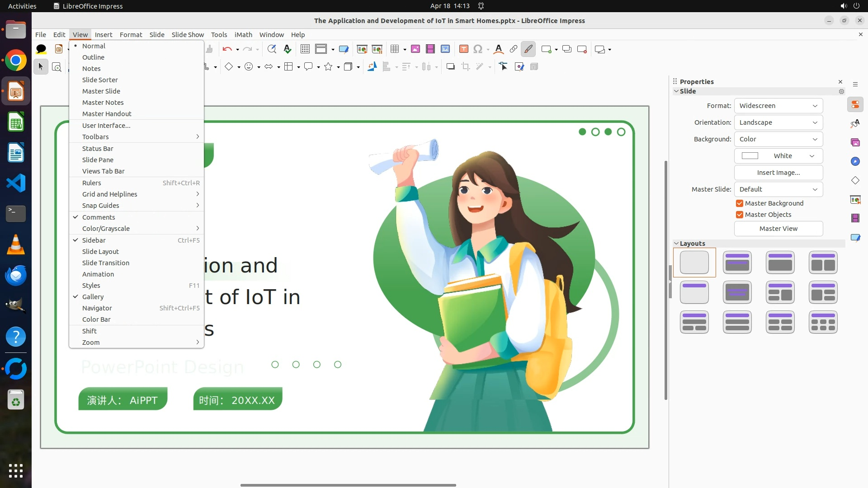The width and height of the screenshot is (868, 488).
Task: Open Gallery panel icon in sidebar
Action: (x=855, y=142)
